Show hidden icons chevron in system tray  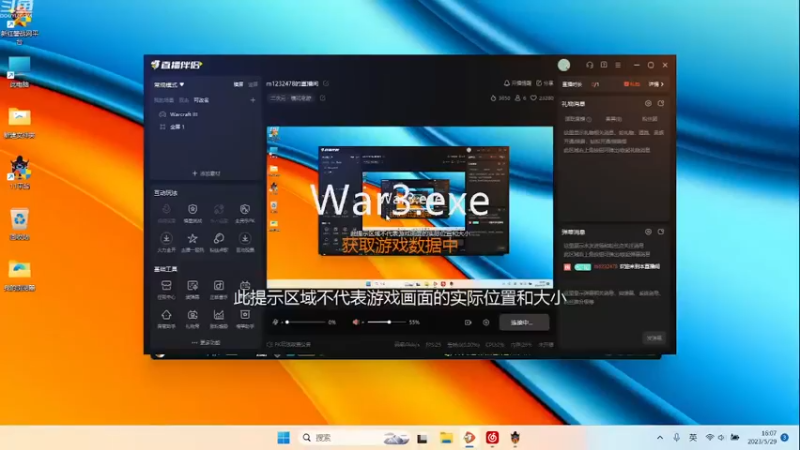coord(660,438)
